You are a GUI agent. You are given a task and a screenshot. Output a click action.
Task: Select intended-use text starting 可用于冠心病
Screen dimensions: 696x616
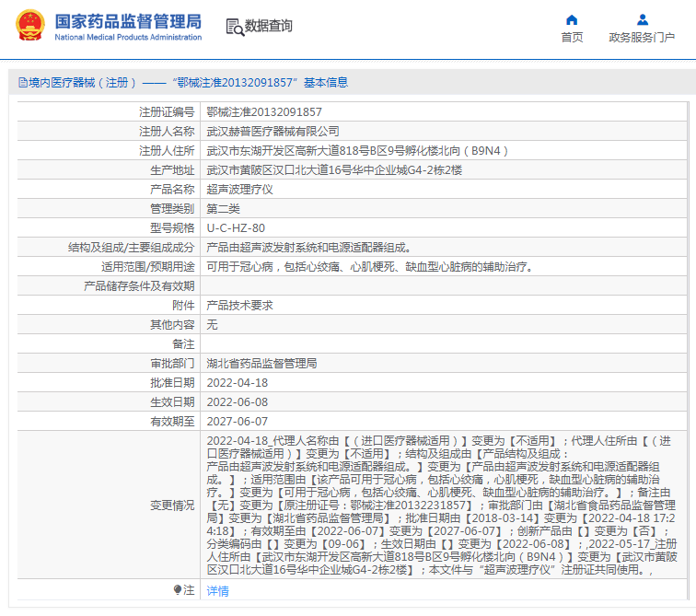coord(370,267)
